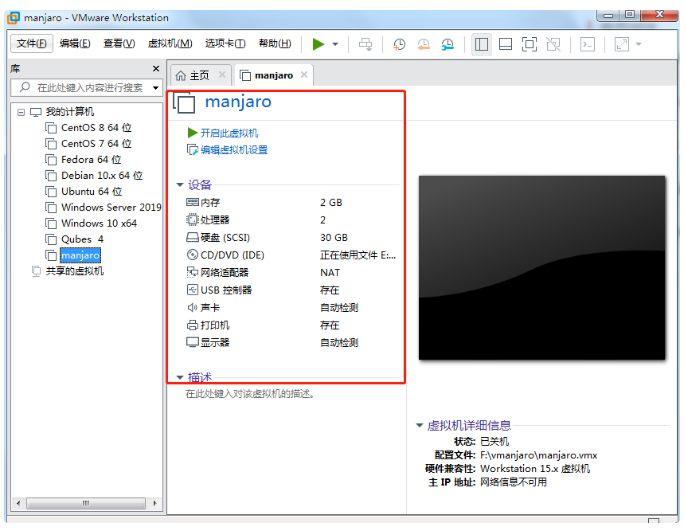Collapse the 描述 description section
This screenshot has height=532, width=686.
tap(179, 377)
